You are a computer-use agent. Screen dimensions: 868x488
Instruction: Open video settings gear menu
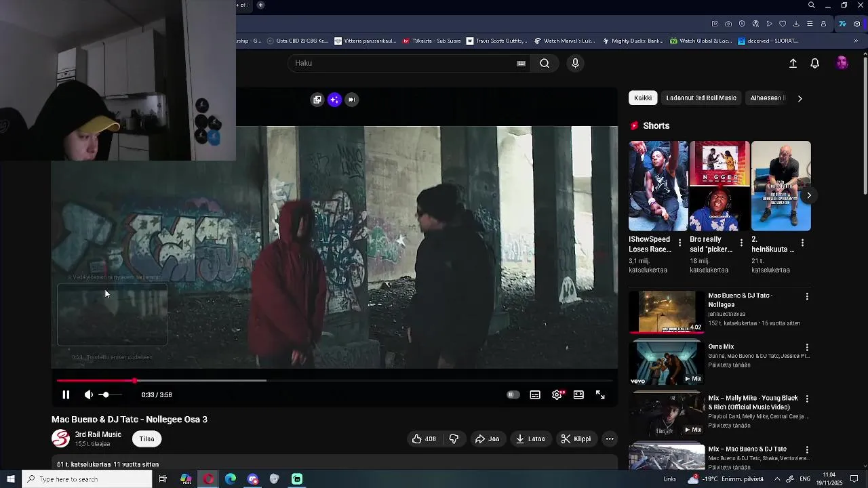point(557,394)
